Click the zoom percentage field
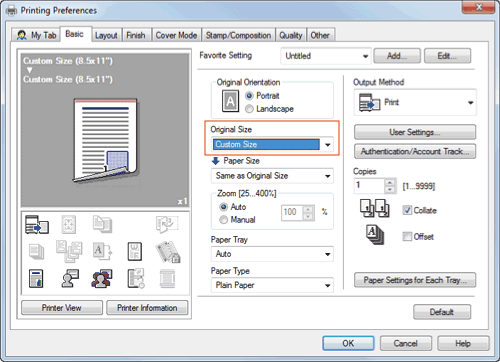This screenshot has width=500, height=362. pyautogui.click(x=292, y=212)
